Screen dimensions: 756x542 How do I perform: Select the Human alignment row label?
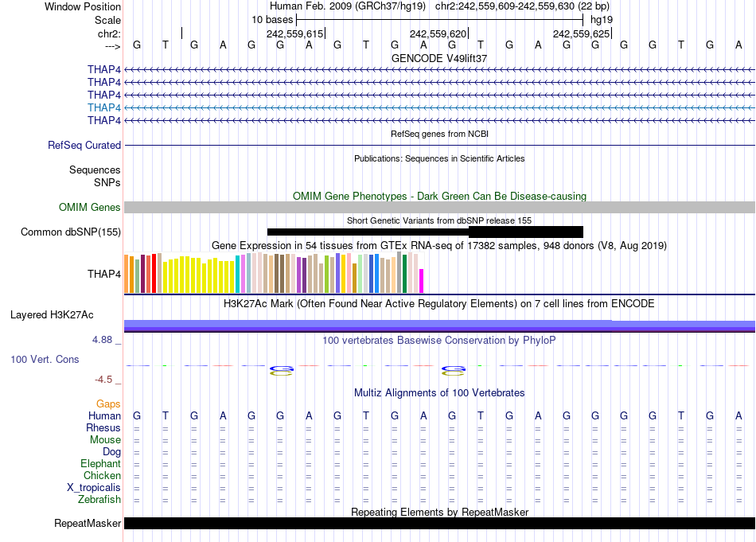[104, 415]
